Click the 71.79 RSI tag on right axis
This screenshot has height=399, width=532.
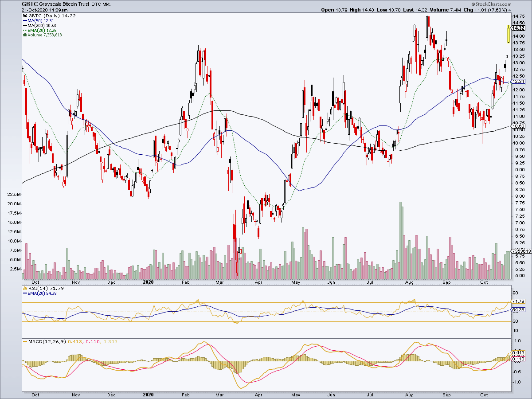tap(518, 301)
